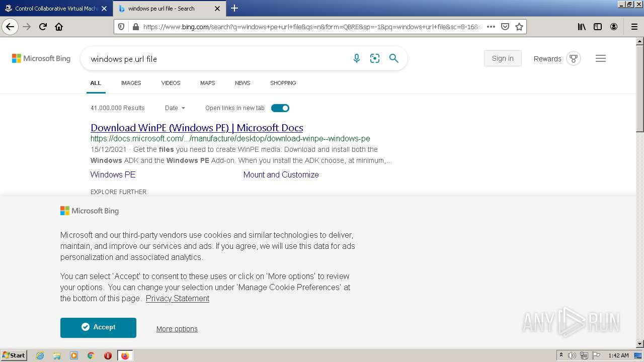The image size is (644, 362).
Task: Close the Control Collaborative Virtual Machine tab
Action: pyautogui.click(x=104, y=9)
